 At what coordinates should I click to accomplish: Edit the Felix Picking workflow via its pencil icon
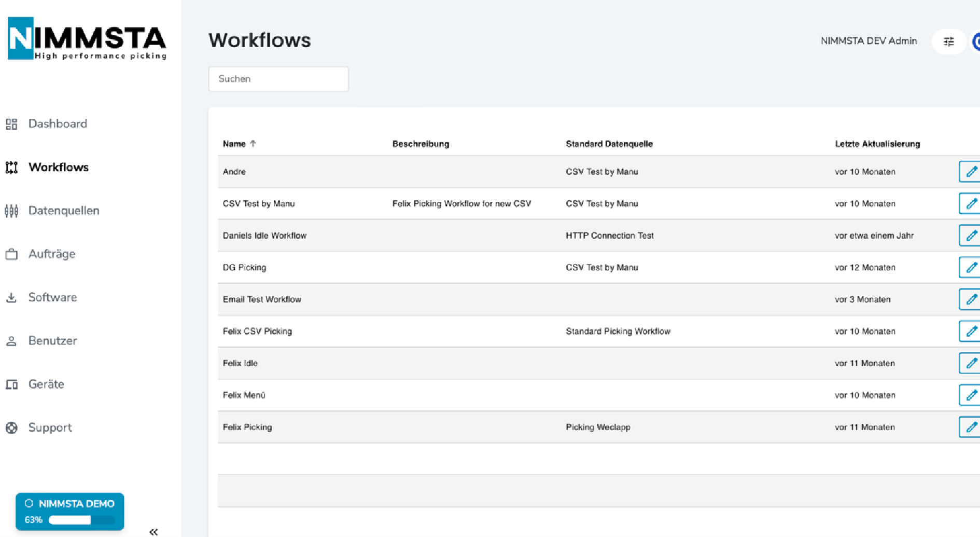coord(971,426)
